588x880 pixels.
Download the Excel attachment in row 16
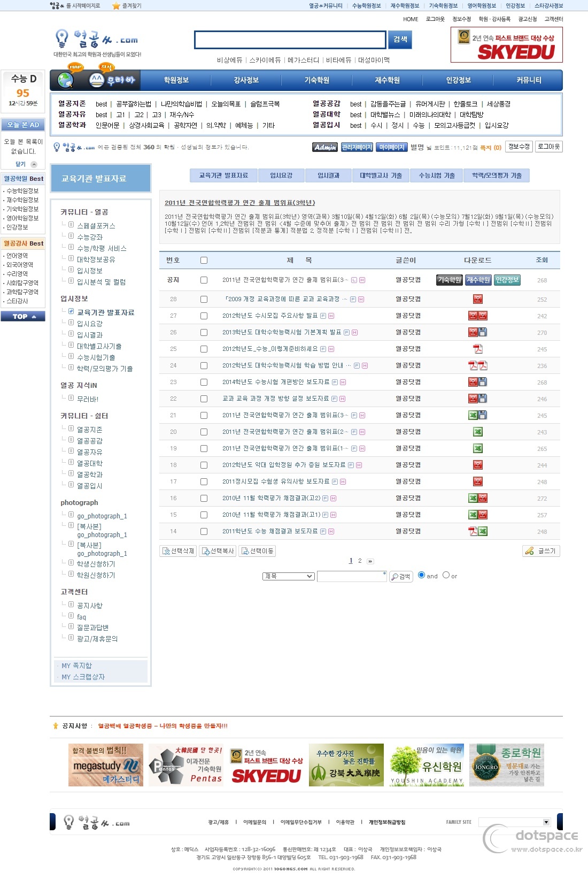[473, 498]
